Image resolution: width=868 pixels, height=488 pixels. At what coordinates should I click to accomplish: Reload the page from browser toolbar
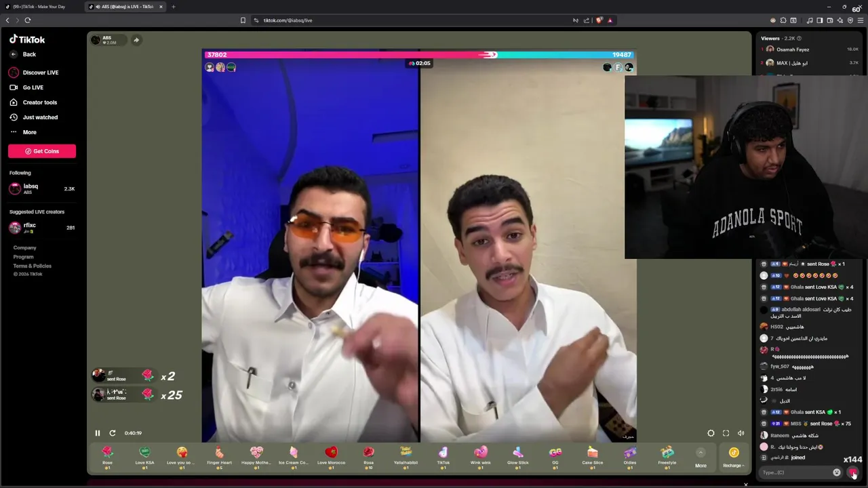(x=27, y=20)
